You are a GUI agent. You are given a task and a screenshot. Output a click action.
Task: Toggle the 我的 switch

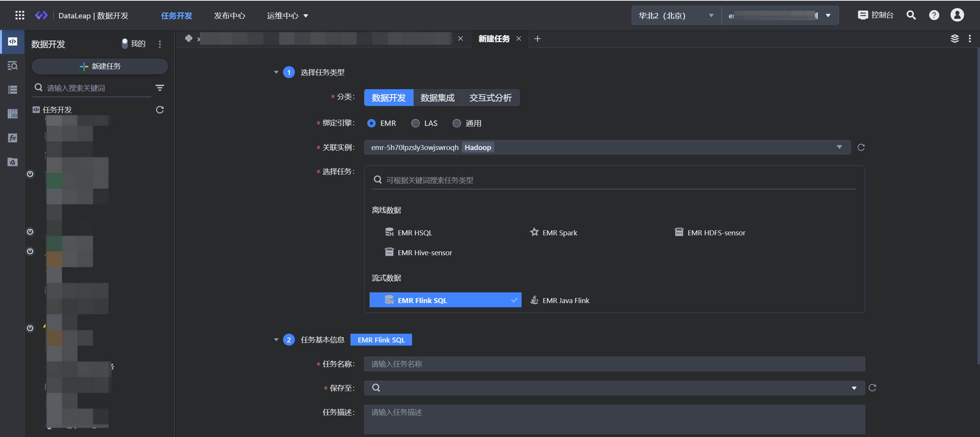click(x=124, y=44)
